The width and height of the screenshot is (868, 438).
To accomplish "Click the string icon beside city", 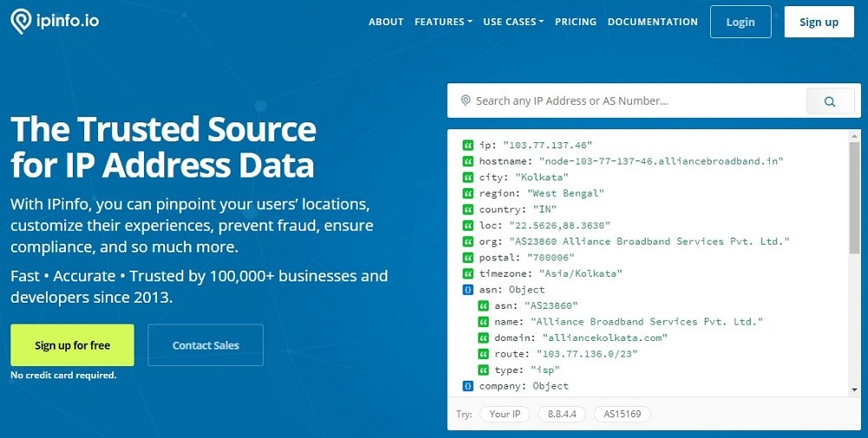I will (469, 178).
